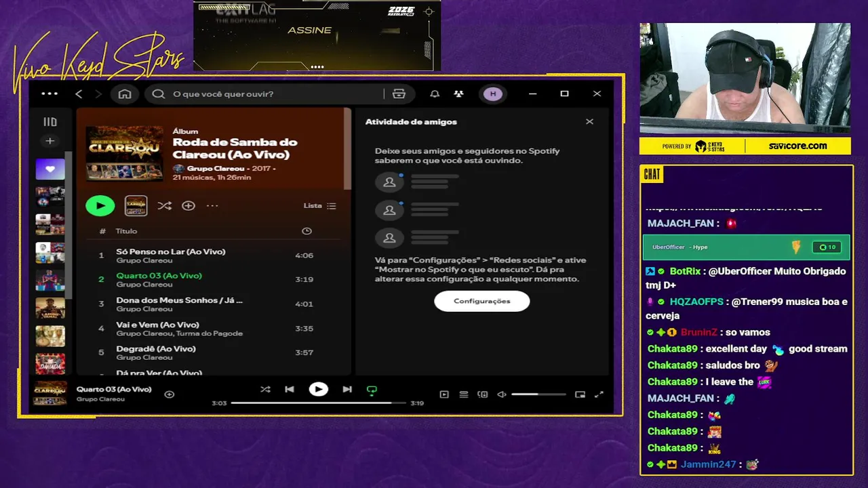This screenshot has height=488, width=868.
Task: Skip to the previous track
Action: tap(290, 390)
